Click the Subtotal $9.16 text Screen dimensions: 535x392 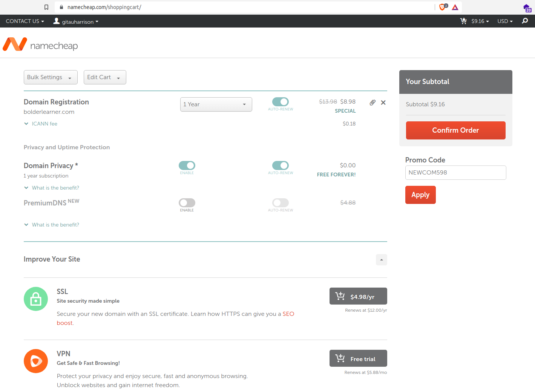click(425, 104)
